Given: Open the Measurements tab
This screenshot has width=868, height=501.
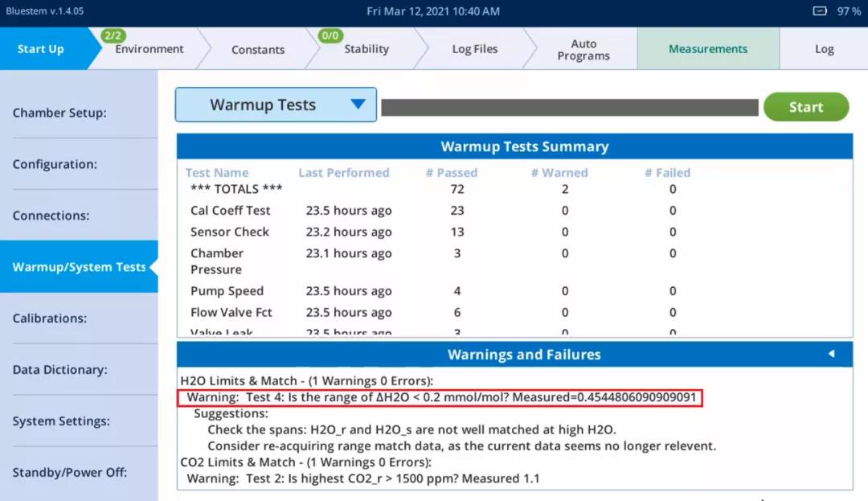Looking at the screenshot, I should point(707,49).
